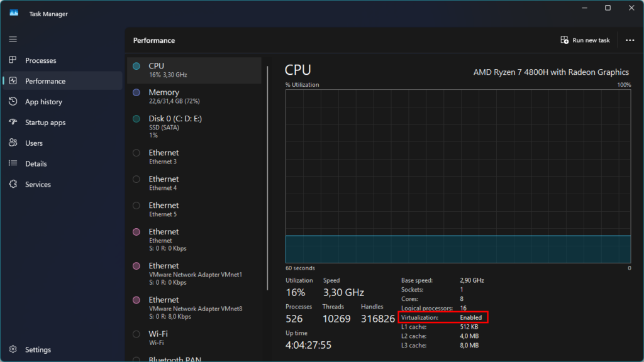The height and width of the screenshot is (362, 644).
Task: Click the Threads 10269 value
Action: [336, 319]
